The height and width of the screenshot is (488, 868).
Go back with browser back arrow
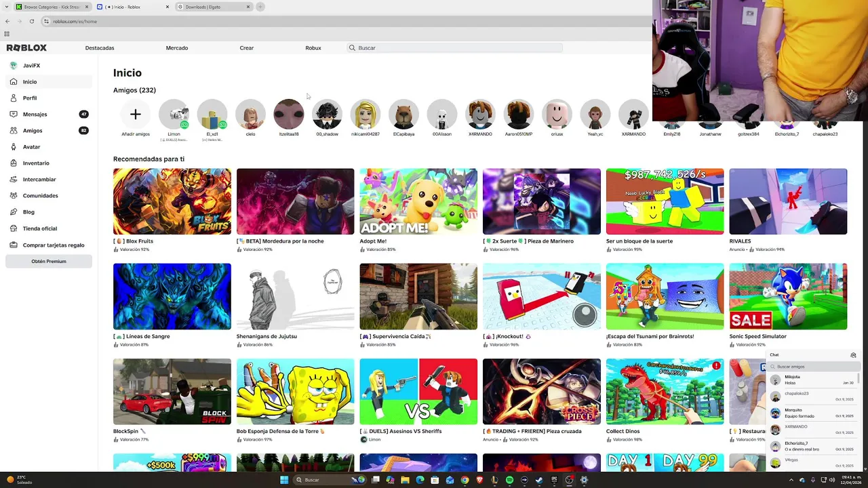tap(7, 22)
